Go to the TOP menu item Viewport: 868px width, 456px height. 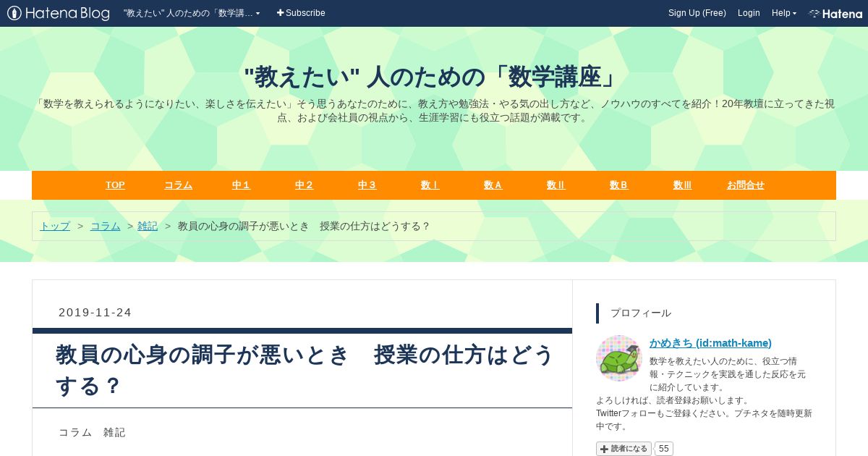[115, 185]
